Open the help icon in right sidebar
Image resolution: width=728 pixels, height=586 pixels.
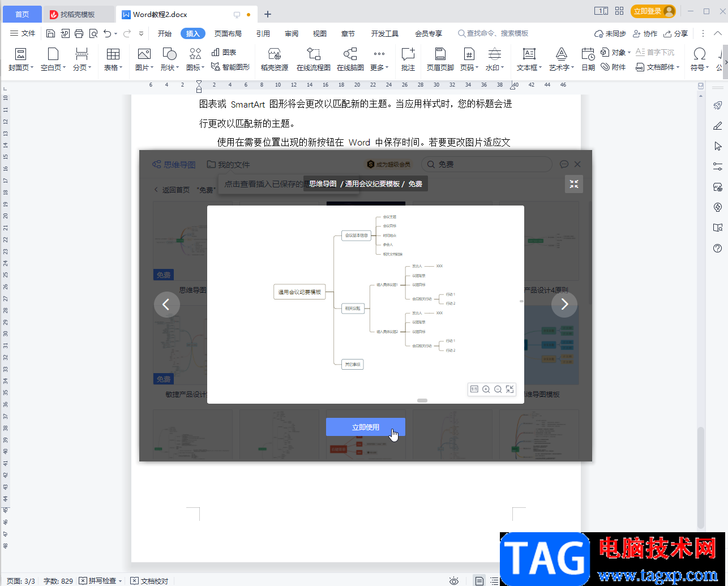(718, 248)
